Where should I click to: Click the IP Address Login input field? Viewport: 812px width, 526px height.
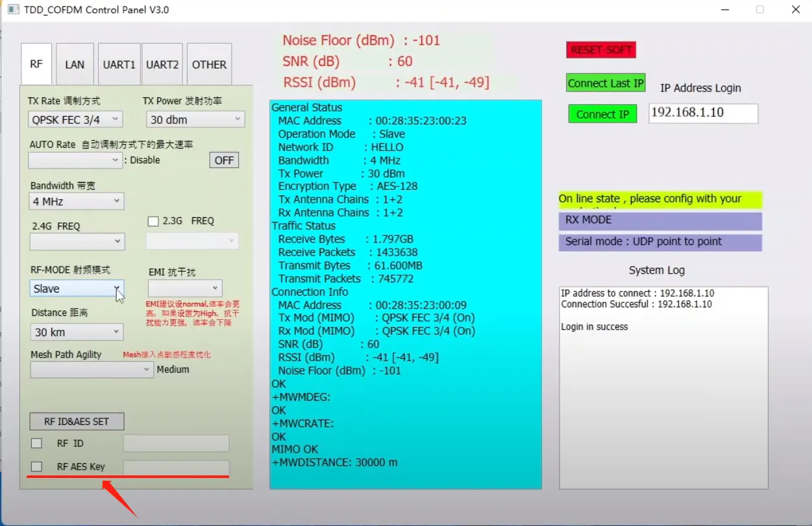[x=703, y=113]
